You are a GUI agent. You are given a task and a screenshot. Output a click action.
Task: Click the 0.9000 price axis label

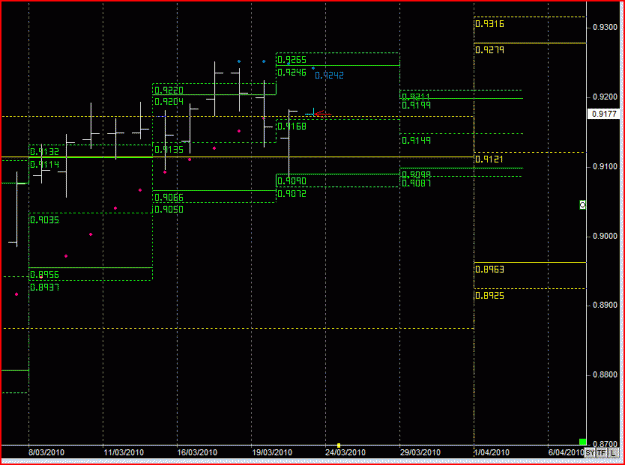tap(604, 236)
